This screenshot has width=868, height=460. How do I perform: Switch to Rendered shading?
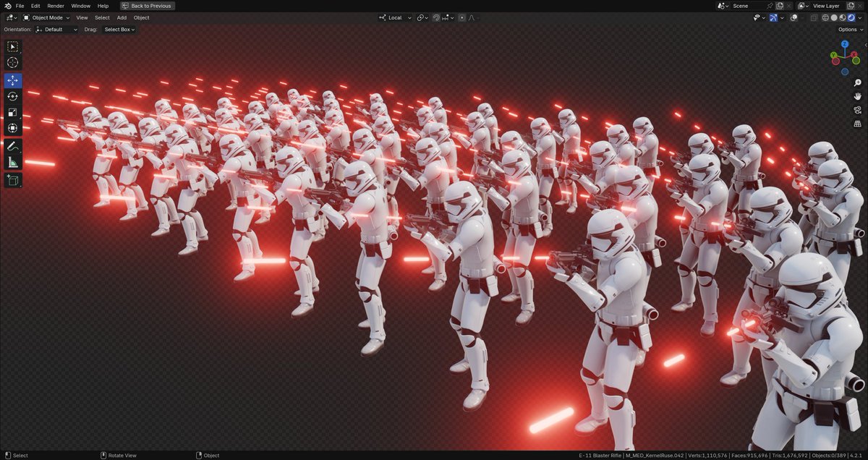click(851, 17)
